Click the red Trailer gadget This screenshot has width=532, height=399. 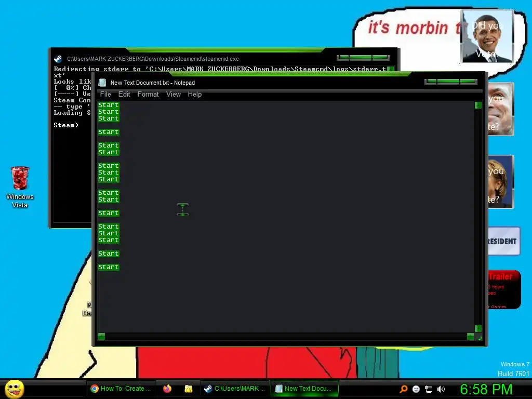pyautogui.click(x=504, y=290)
